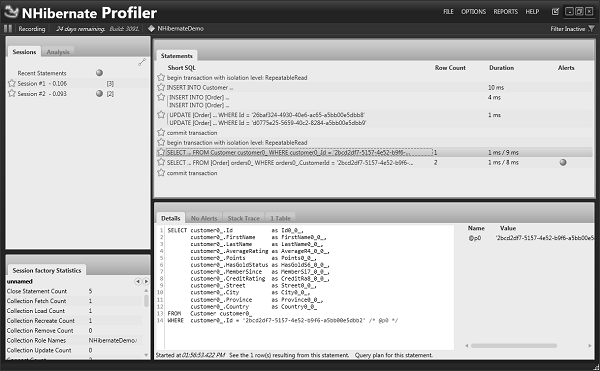This screenshot has width=600, height=371.
Task: Click the Filter Inactive funnel icon
Action: click(592, 29)
